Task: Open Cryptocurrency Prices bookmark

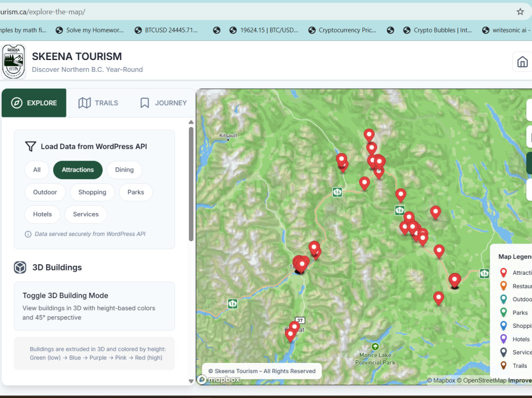Action: click(x=343, y=30)
